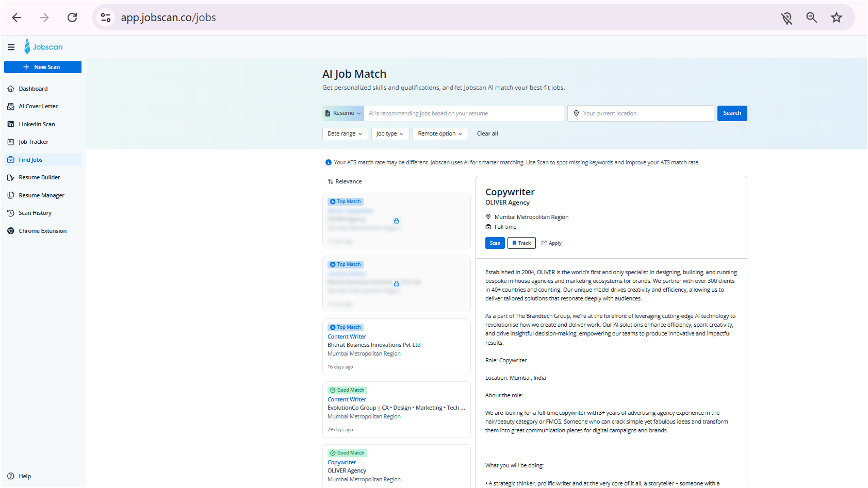The width and height of the screenshot is (868, 488).
Task: Click lock icon on first Top Match card
Action: click(396, 221)
